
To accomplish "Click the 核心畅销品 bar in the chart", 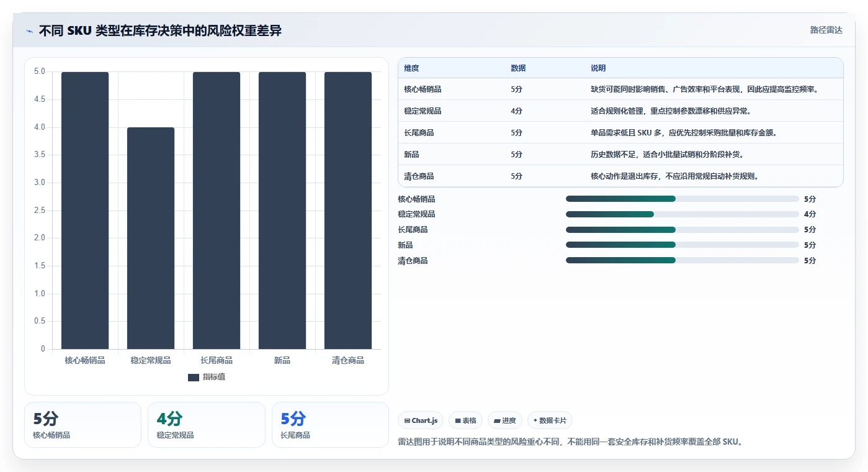I will click(85, 211).
